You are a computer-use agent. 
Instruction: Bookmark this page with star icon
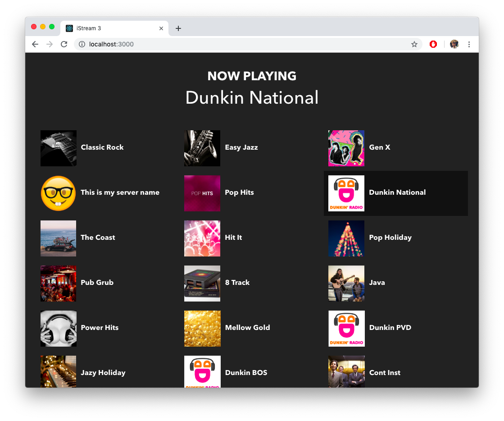[414, 44]
